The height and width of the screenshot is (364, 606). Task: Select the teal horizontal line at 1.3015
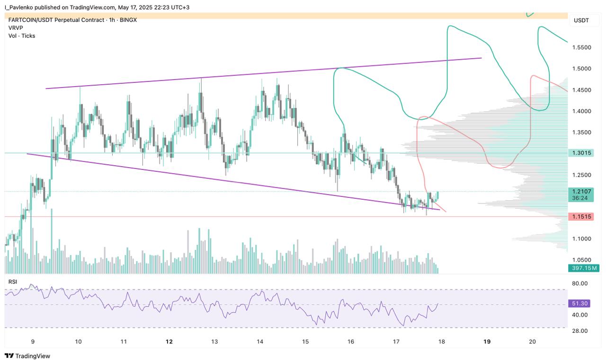(286, 153)
